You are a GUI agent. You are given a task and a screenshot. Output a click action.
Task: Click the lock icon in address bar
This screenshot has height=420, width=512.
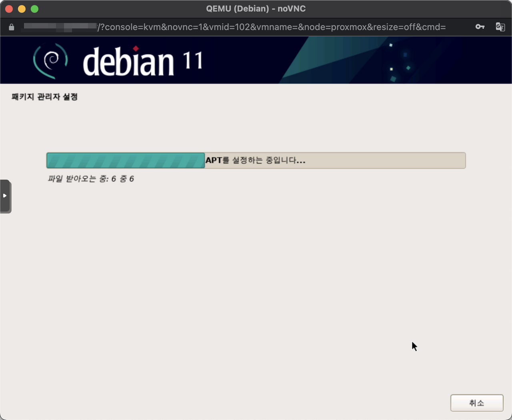pos(12,27)
